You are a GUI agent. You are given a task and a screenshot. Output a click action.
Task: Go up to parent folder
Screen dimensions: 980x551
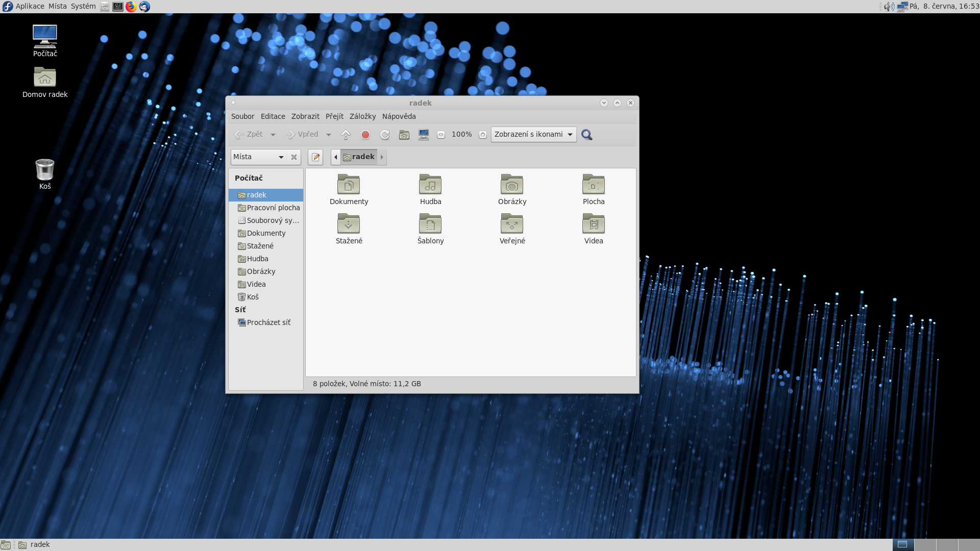click(x=346, y=135)
